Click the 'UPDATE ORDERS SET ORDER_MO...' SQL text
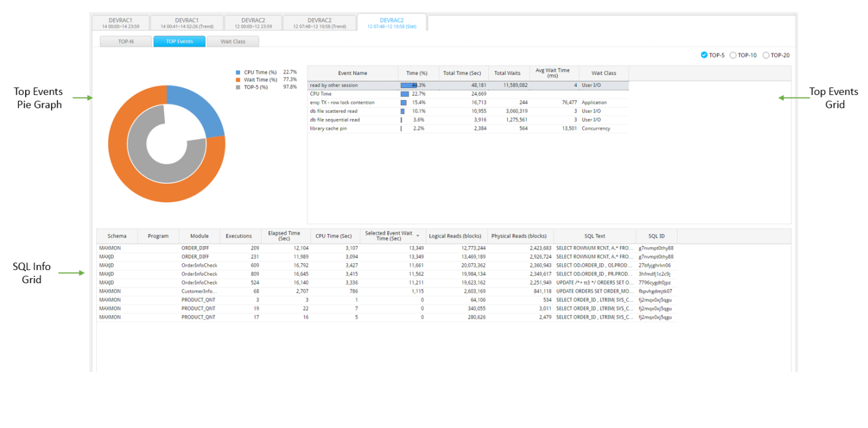Screen dimensions: 868x428 595,291
